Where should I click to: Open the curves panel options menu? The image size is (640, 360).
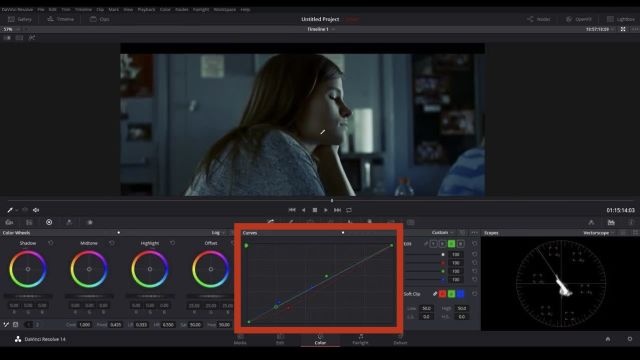[x=474, y=233]
